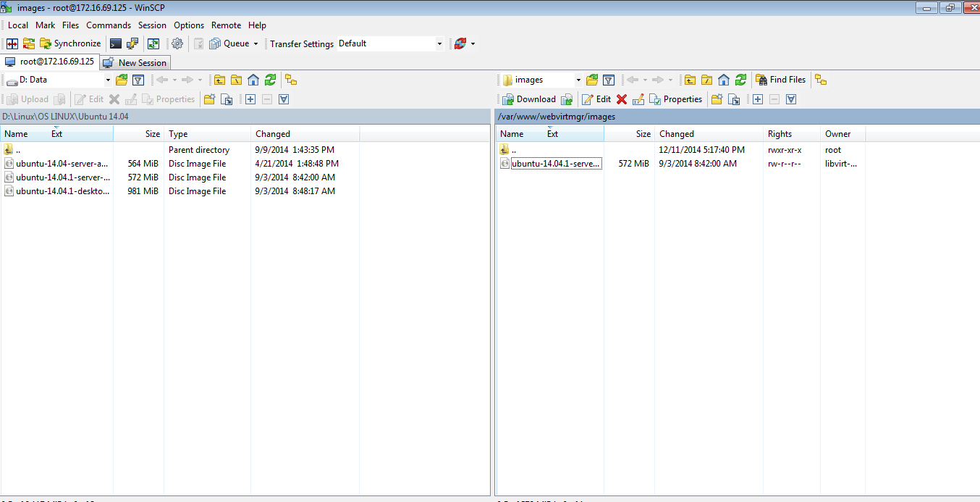The height and width of the screenshot is (502, 980).
Task: Click the filter icon in local panel
Action: click(x=138, y=80)
